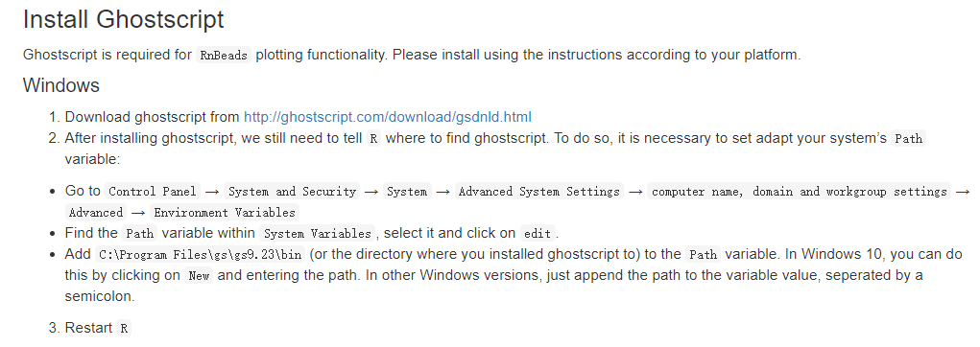The image size is (980, 347).
Task: Click the Control Panel code text
Action: click(153, 192)
